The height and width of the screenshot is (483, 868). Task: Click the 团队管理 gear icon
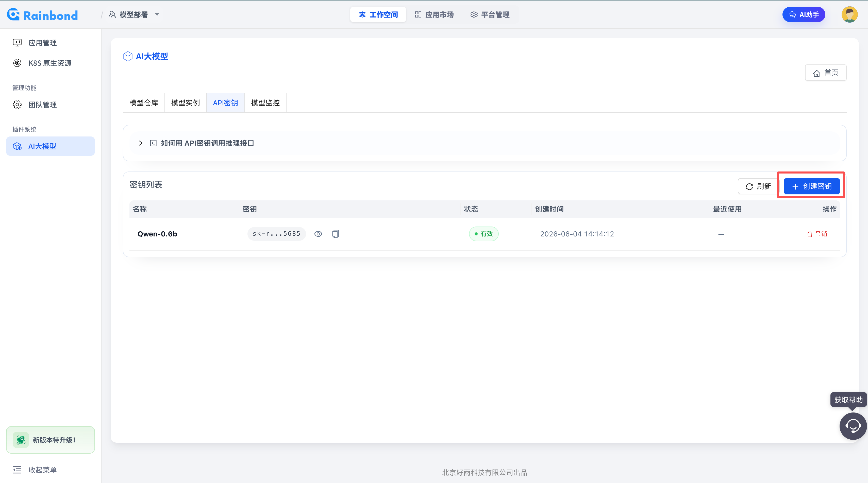point(17,105)
